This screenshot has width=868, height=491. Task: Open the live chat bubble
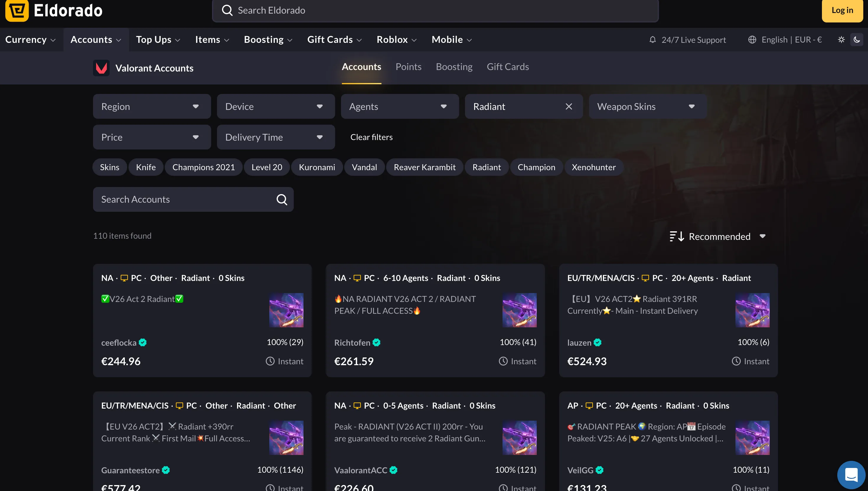(x=851, y=474)
